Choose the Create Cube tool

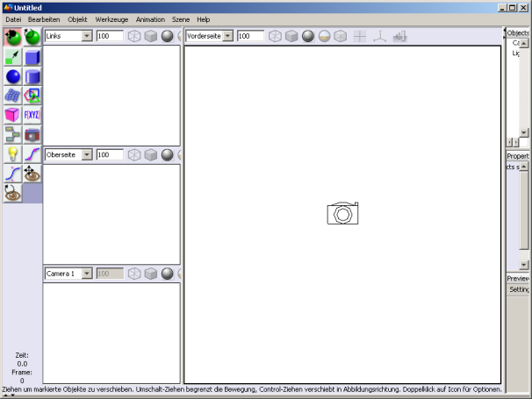click(x=32, y=57)
